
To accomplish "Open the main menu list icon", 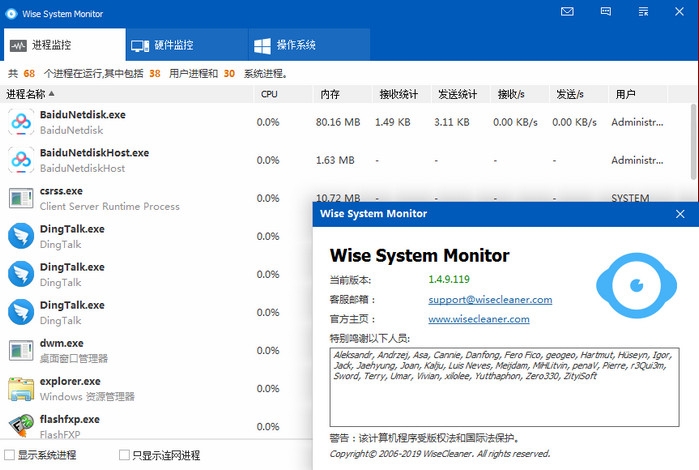I will pyautogui.click(x=643, y=12).
